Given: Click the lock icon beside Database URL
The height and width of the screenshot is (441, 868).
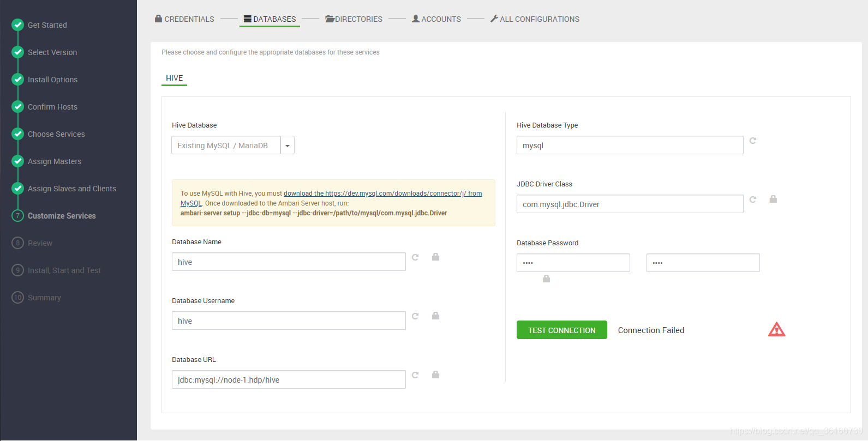Looking at the screenshot, I should pos(435,374).
